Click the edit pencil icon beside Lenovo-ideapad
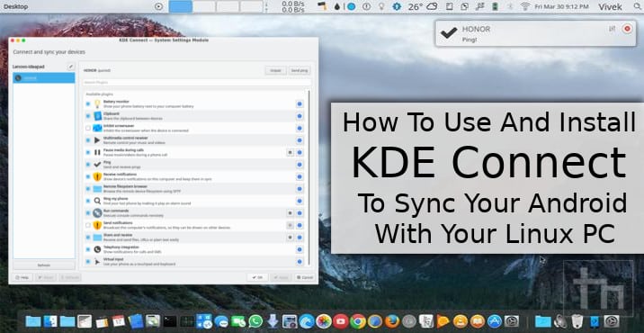 click(x=71, y=67)
